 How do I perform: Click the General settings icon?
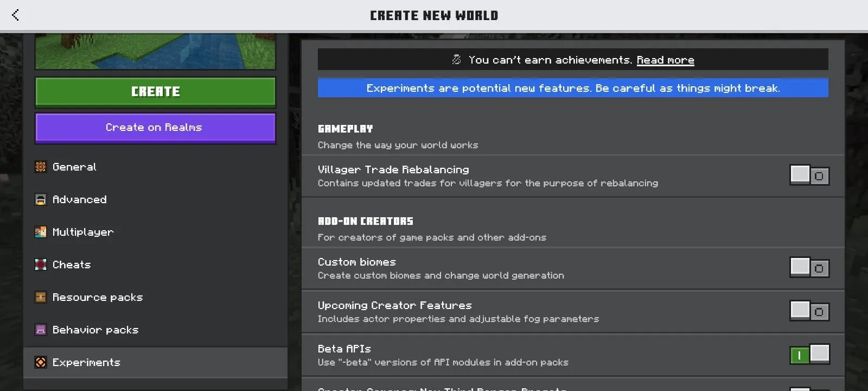pos(41,167)
